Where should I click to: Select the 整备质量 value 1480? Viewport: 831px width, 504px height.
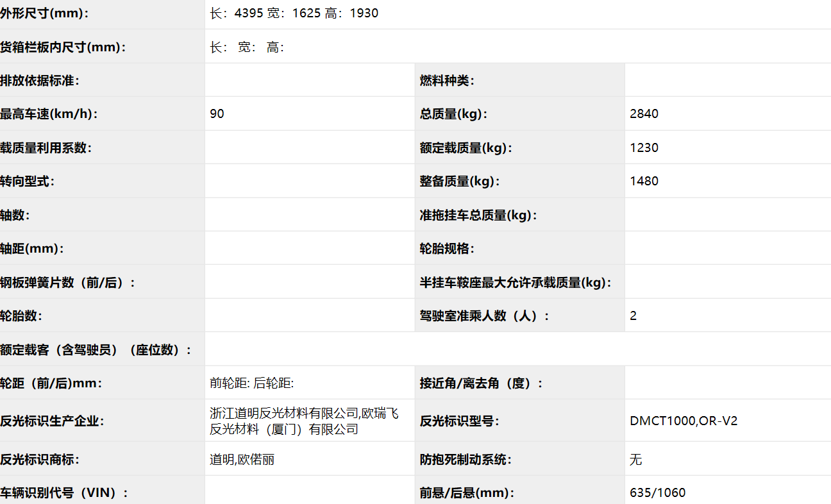pyautogui.click(x=644, y=181)
